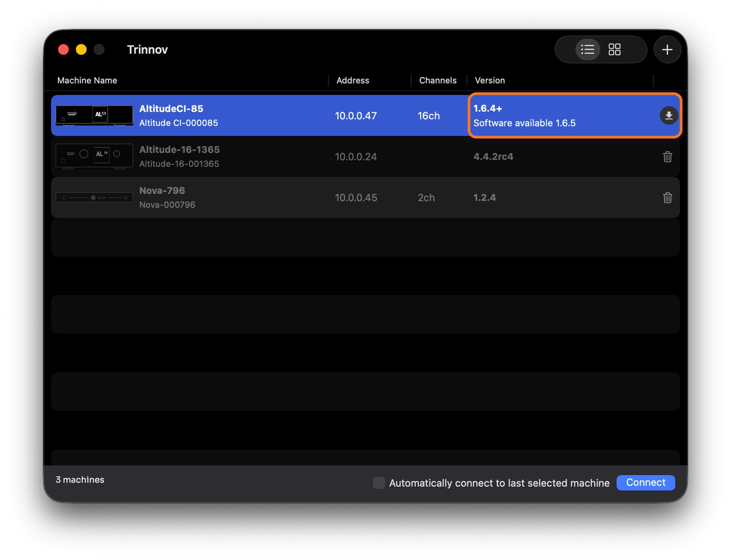Viewport: 731px width, 560px height.
Task: Add a new machine with plus button
Action: tap(667, 49)
